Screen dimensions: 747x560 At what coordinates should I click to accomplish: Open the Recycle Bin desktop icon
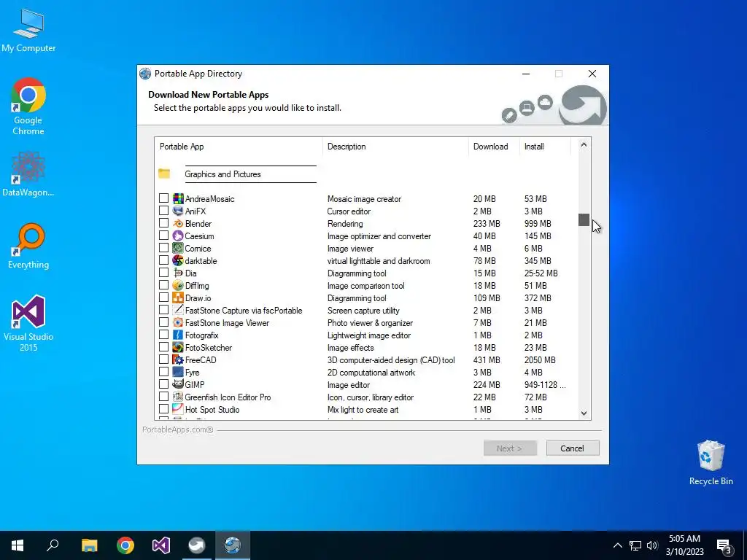pos(711,463)
